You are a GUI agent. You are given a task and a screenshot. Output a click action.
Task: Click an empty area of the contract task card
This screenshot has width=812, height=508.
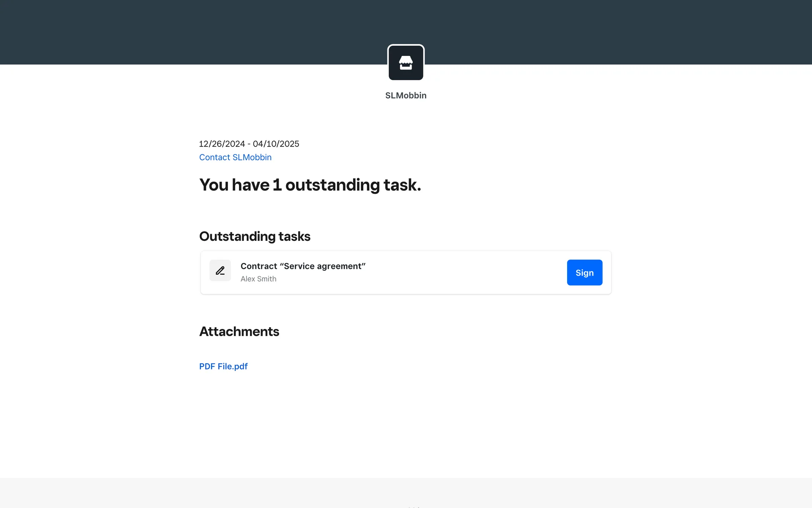(x=465, y=273)
